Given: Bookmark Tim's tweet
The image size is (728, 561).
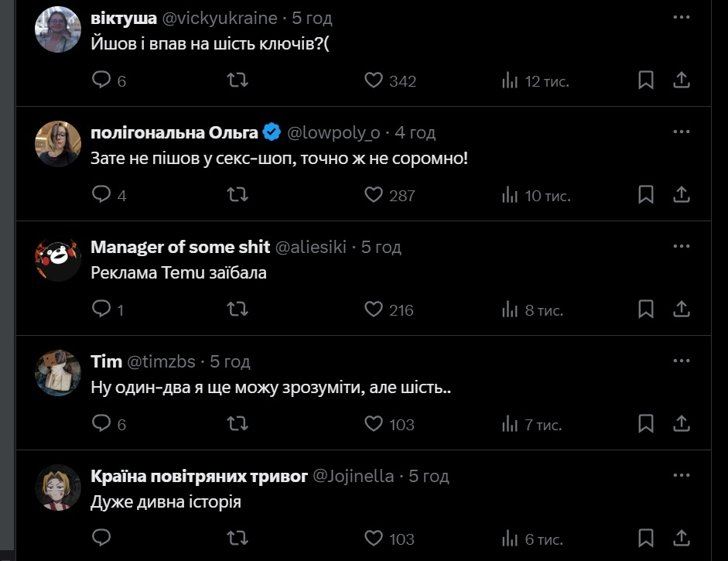Looking at the screenshot, I should pyautogui.click(x=646, y=423).
